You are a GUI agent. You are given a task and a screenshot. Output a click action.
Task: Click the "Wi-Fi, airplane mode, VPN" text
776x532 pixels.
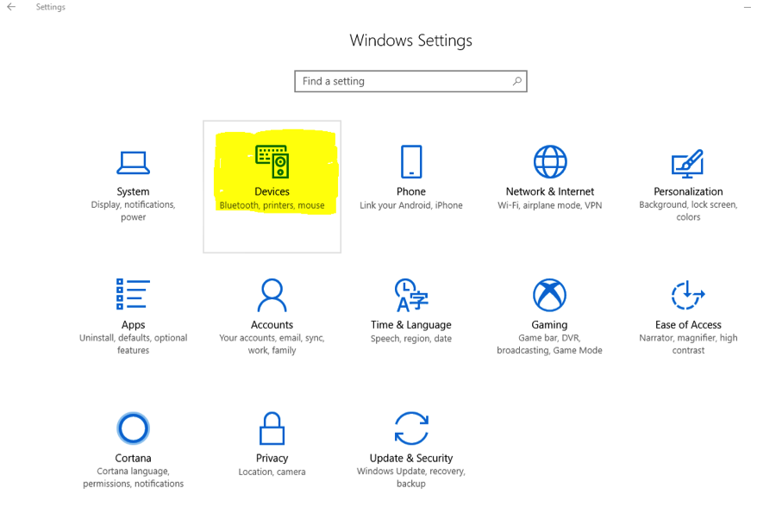click(550, 205)
